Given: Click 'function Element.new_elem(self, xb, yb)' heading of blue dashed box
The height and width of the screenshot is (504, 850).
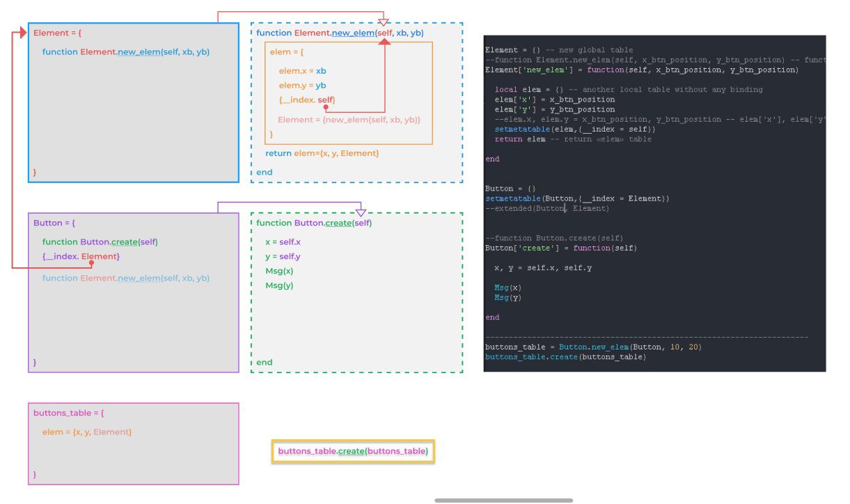Looking at the screenshot, I should click(x=340, y=33).
